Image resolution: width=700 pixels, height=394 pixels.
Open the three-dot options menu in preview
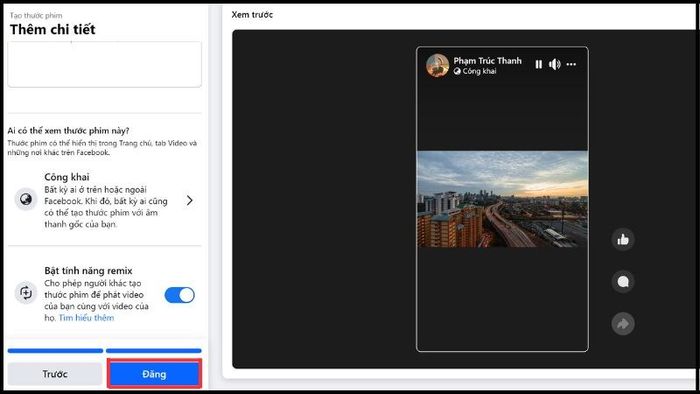[x=571, y=64]
